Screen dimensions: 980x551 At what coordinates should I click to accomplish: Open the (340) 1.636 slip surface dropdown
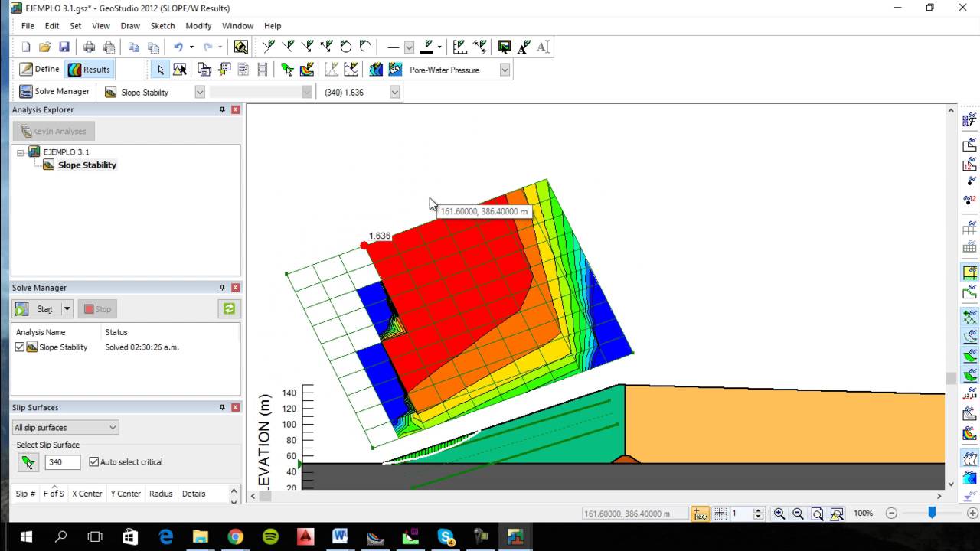coord(394,92)
